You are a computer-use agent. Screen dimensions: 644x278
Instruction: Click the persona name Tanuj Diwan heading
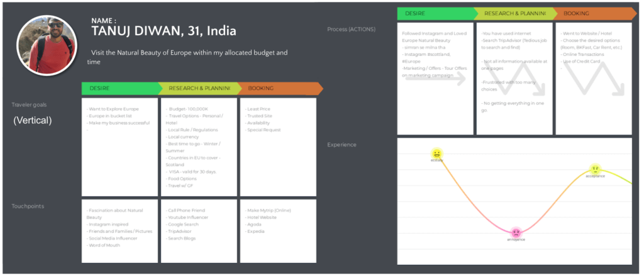click(x=164, y=31)
